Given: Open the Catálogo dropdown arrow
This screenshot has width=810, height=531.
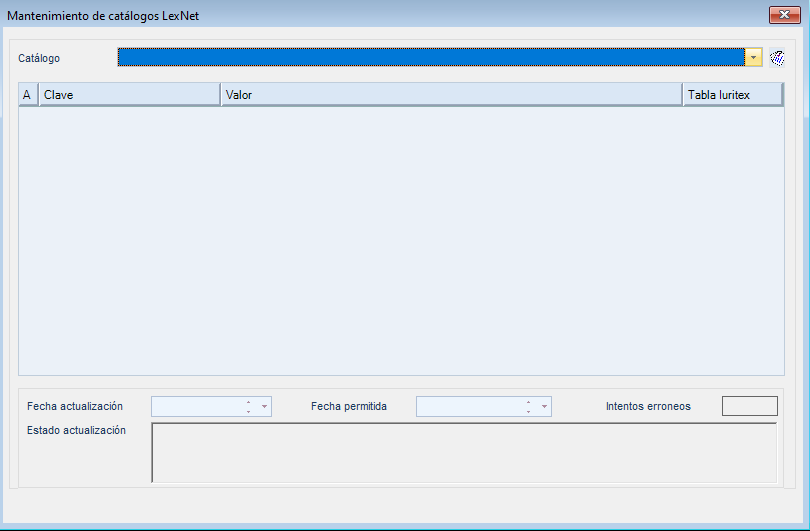Looking at the screenshot, I should 753,58.
